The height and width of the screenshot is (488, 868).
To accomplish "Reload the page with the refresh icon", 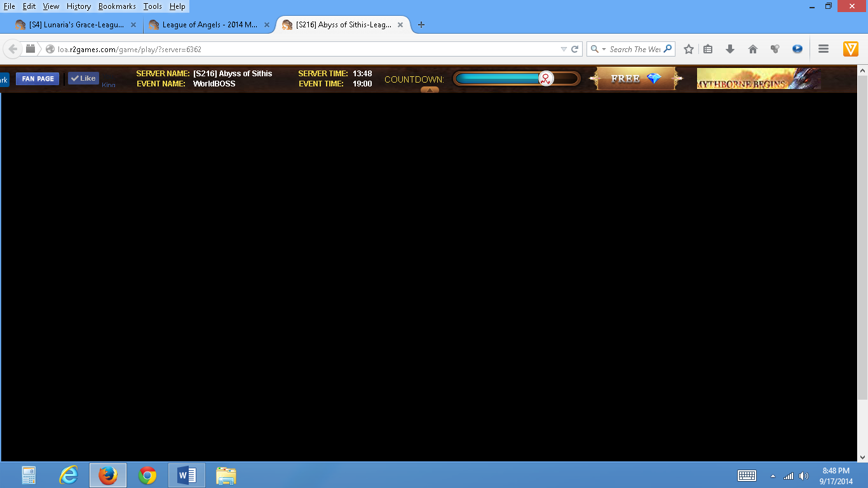I will coord(575,49).
